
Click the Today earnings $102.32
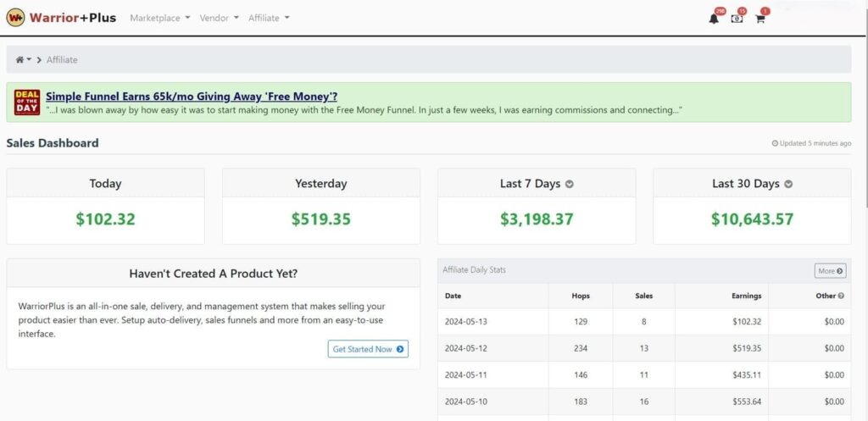click(x=105, y=219)
